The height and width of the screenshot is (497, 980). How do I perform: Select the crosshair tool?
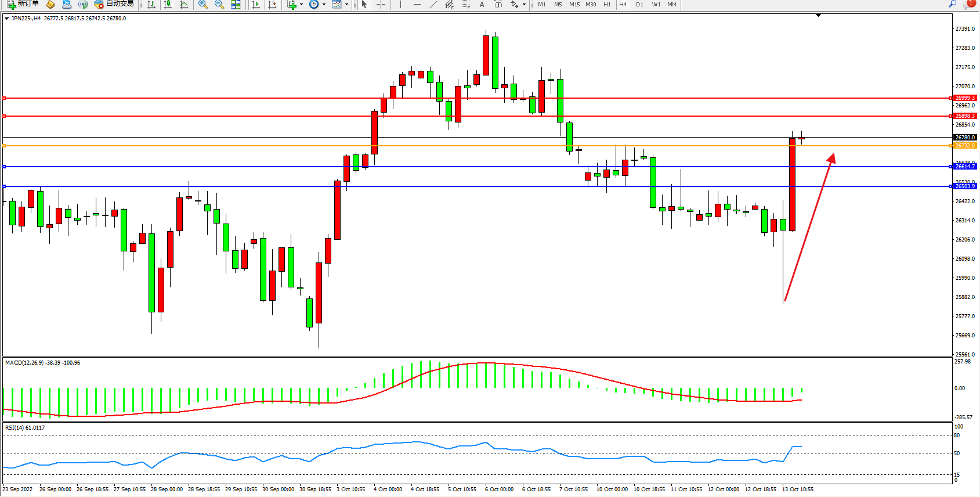(381, 5)
